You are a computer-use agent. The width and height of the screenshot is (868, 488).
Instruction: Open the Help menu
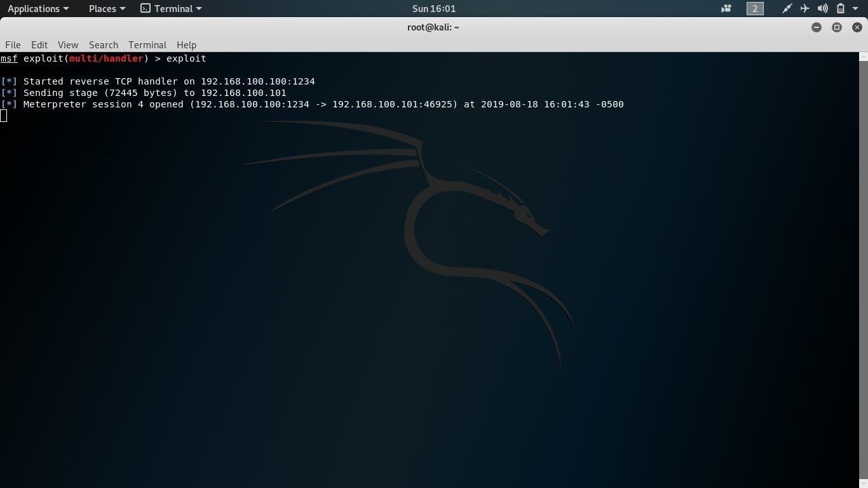(186, 45)
